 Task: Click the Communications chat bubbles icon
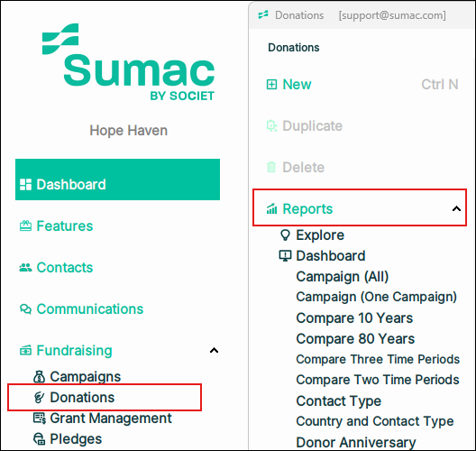point(25,309)
